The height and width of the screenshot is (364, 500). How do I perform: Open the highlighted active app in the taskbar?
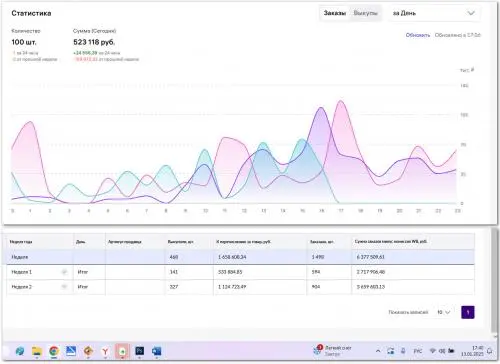122,351
